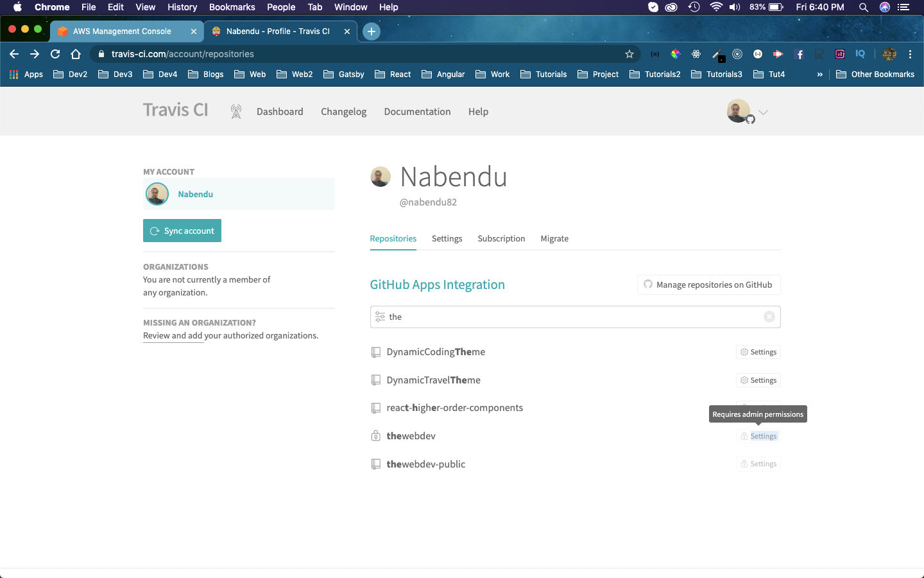Click the Travis CI logo
Screen dimensions: 924x578
click(x=176, y=110)
